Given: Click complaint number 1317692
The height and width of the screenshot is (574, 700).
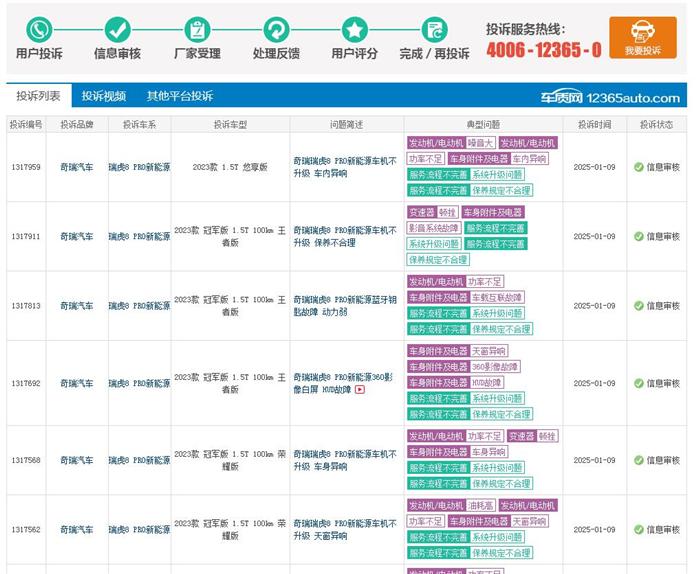Looking at the screenshot, I should 26,383.
